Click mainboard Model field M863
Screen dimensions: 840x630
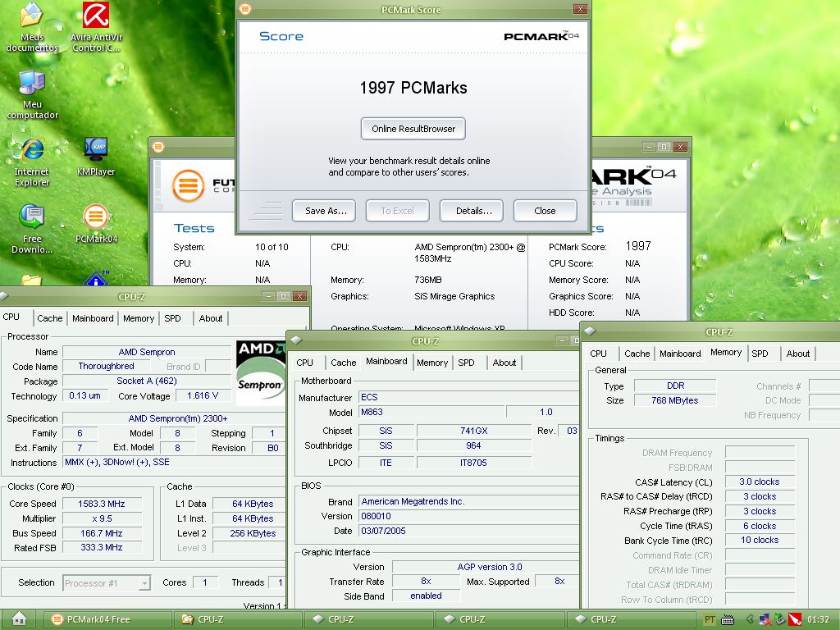click(431, 412)
